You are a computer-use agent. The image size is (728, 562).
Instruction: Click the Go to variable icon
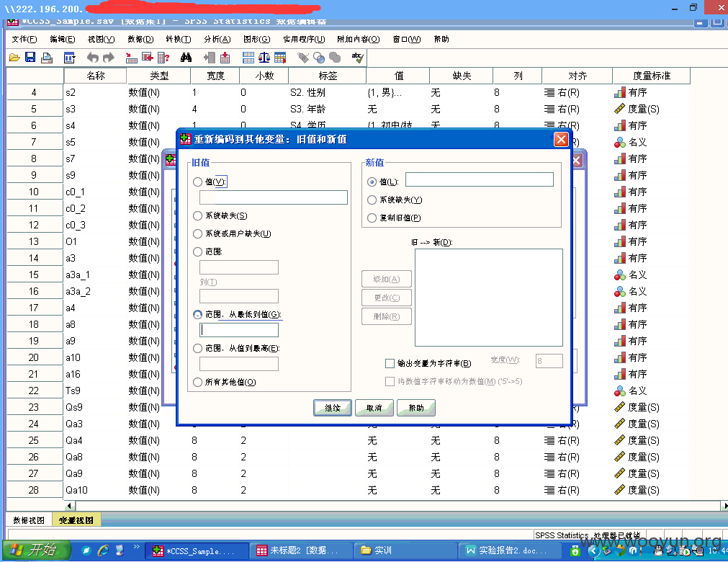click(148, 58)
